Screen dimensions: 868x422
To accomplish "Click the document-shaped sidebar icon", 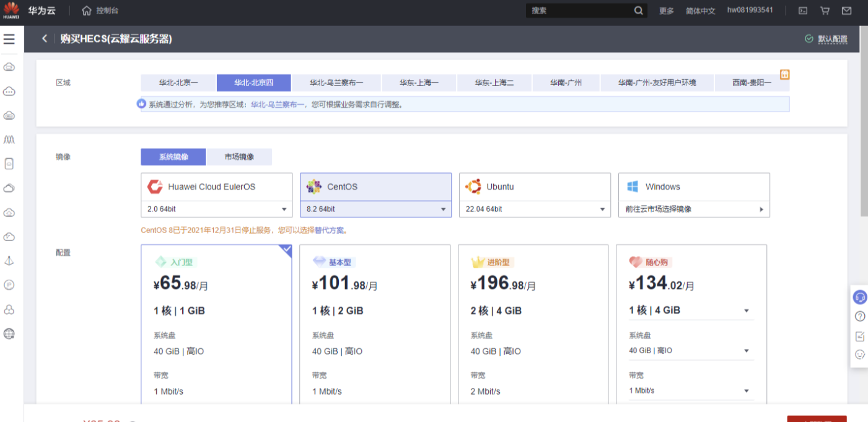I will (9, 164).
